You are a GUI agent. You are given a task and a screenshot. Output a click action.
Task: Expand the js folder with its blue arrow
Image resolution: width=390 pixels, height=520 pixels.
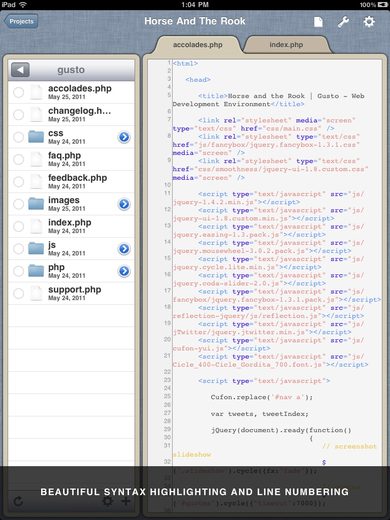point(124,249)
